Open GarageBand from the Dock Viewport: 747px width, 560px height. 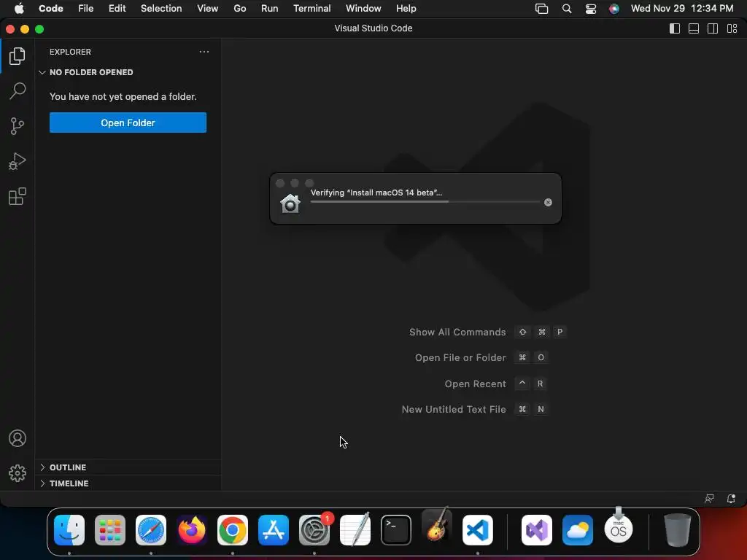[437, 526]
